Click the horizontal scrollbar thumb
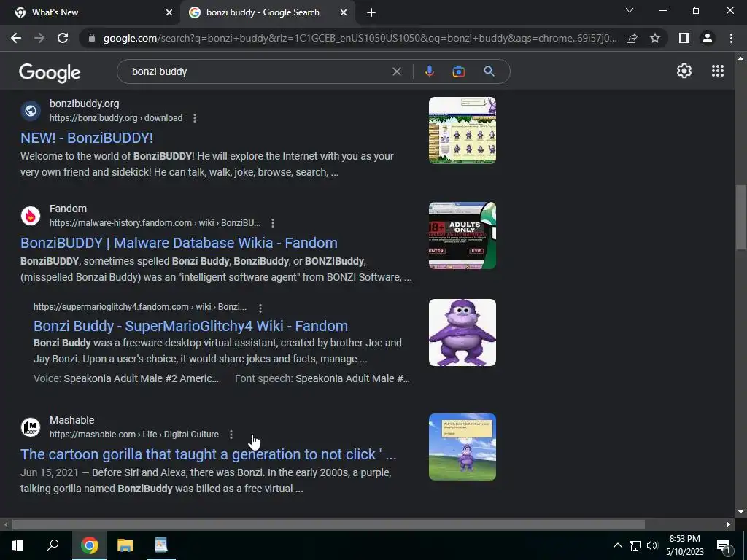747x560 pixels. [x=328, y=525]
